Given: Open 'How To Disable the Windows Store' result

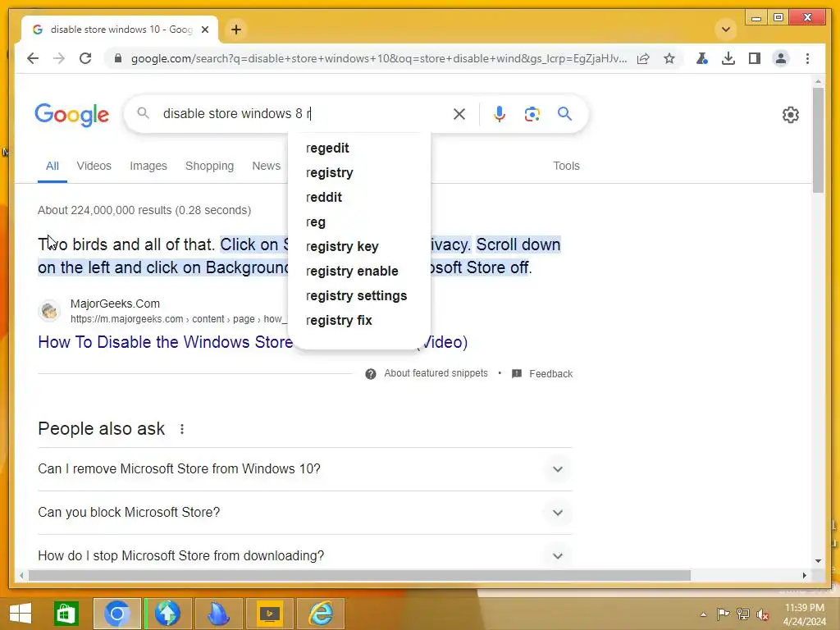Looking at the screenshot, I should pyautogui.click(x=166, y=342).
